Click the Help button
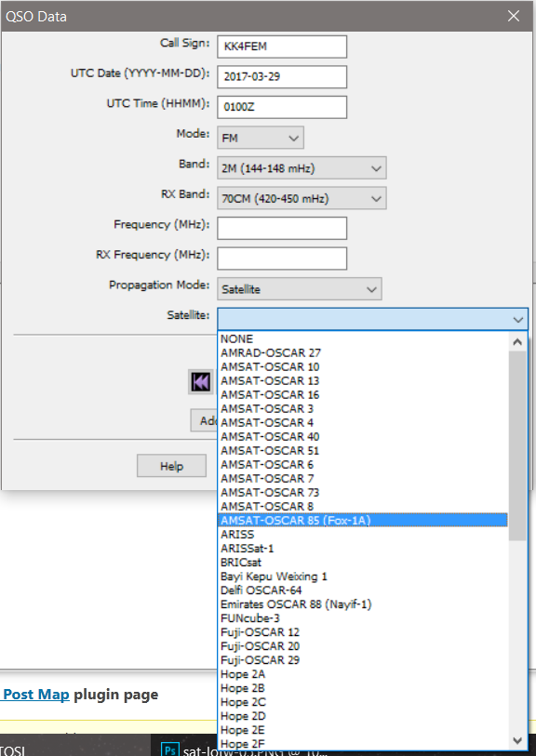The width and height of the screenshot is (536, 756). pos(171,466)
